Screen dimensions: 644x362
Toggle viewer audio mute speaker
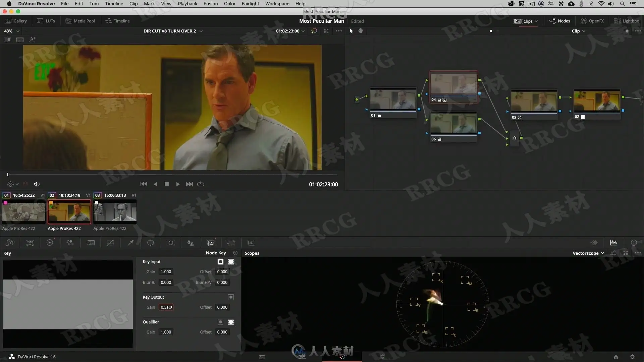[x=37, y=184]
